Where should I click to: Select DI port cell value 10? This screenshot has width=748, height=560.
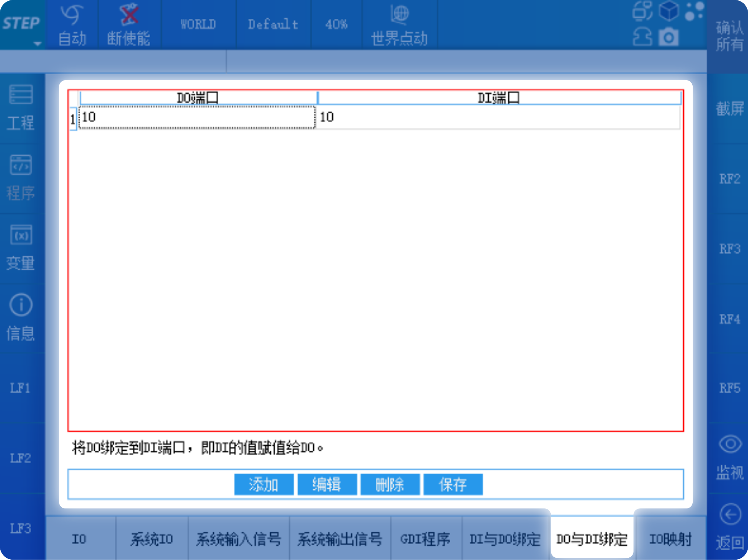point(498,117)
